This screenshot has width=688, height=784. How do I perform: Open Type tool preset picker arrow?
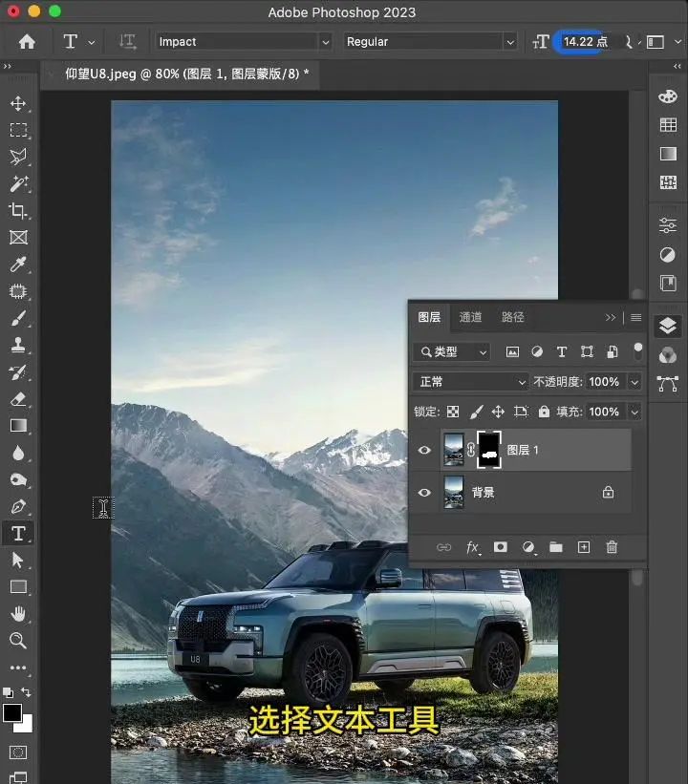92,43
